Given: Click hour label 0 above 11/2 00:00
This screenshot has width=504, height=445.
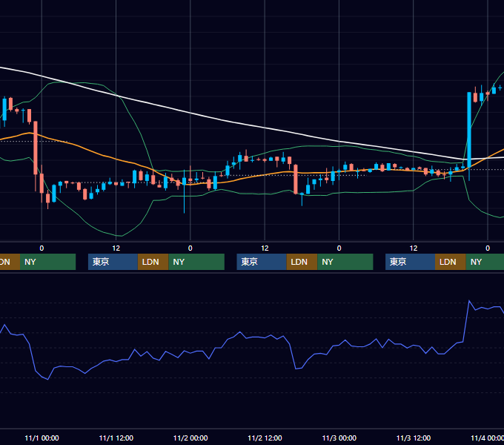Looking at the screenshot, I should coord(190,248).
